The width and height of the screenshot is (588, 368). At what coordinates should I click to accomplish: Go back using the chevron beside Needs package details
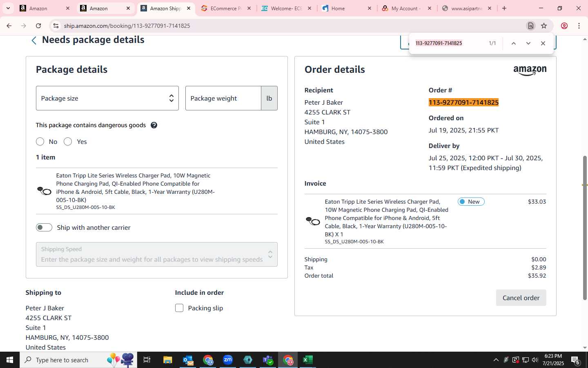click(34, 40)
